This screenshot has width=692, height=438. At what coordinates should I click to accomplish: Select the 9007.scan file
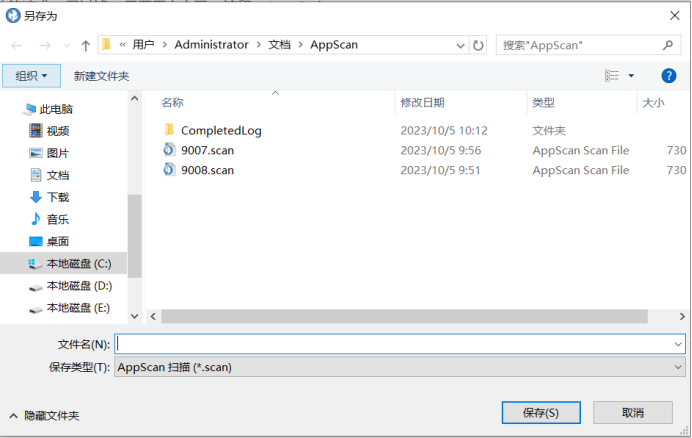tap(207, 150)
